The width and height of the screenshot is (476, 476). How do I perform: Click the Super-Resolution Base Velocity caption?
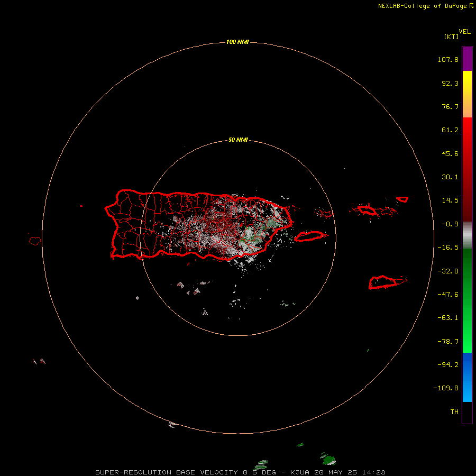[x=240, y=472]
